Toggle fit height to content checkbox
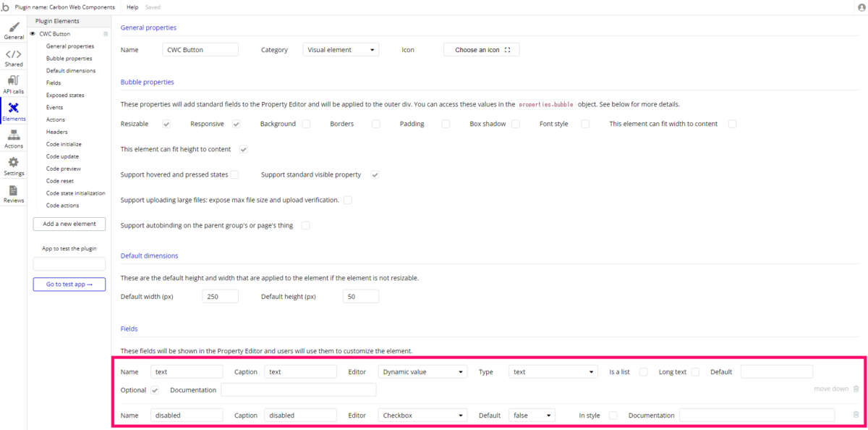Image resolution: width=868 pixels, height=430 pixels. tap(244, 149)
